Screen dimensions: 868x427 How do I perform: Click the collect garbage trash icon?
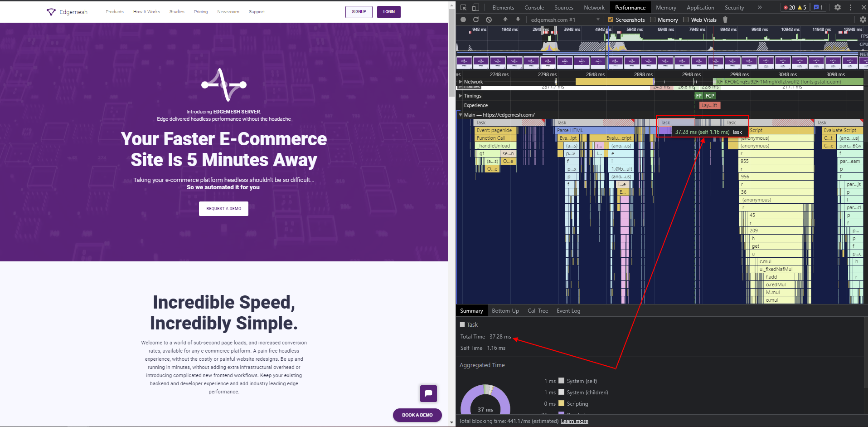[725, 20]
